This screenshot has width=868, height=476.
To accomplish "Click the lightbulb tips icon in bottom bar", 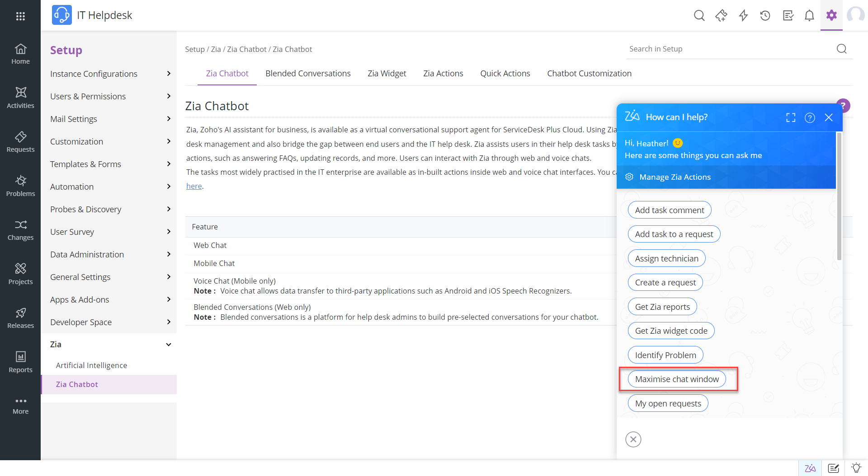I will [856, 468].
